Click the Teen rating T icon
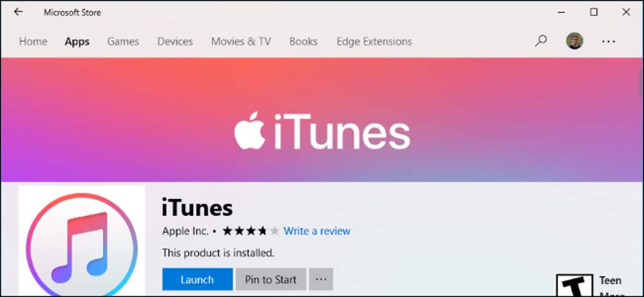644x297 pixels. 574,285
